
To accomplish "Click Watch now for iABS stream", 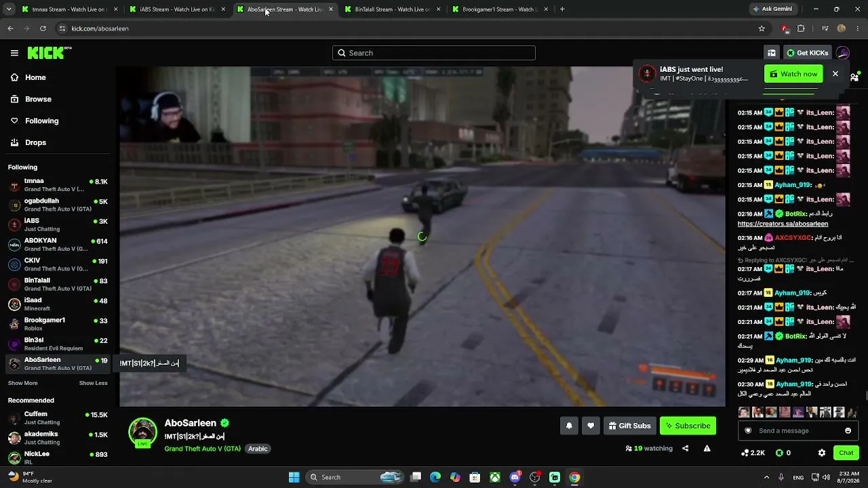I will (x=793, y=74).
